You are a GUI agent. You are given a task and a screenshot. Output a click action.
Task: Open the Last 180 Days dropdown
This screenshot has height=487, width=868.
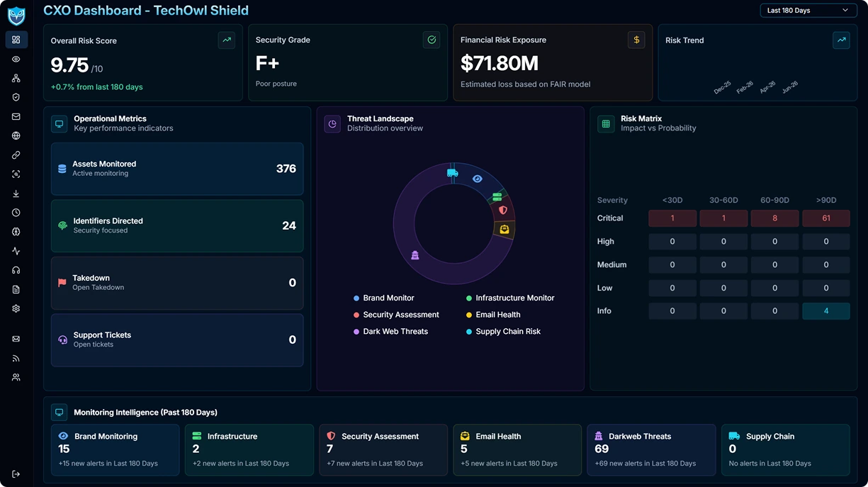point(808,11)
